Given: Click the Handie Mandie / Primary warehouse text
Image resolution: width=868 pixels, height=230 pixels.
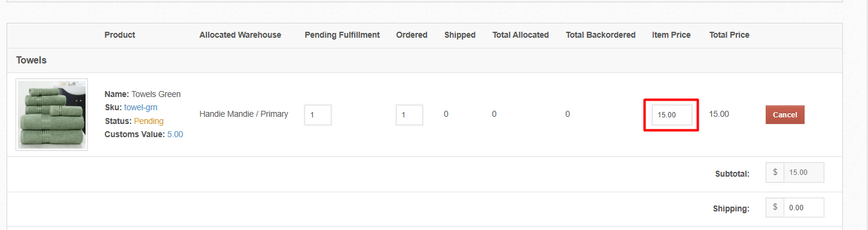Looking at the screenshot, I should (243, 114).
